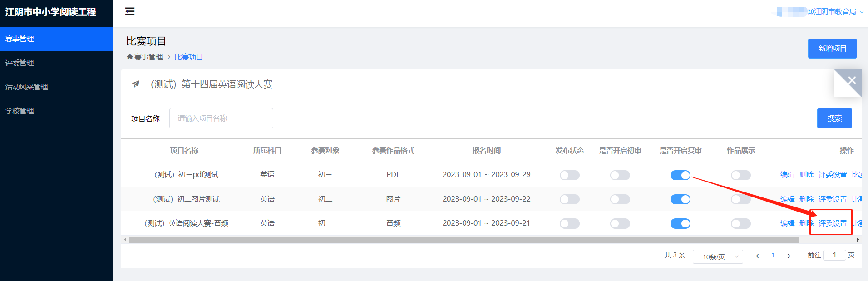Toggle work display for 英语阅读大赛-音频
This screenshot has width=868, height=281.
point(740,223)
